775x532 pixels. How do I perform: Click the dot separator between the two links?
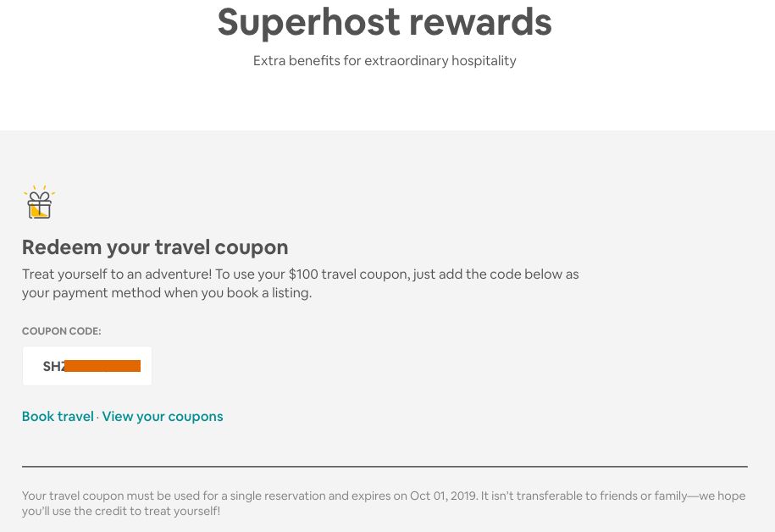point(98,418)
